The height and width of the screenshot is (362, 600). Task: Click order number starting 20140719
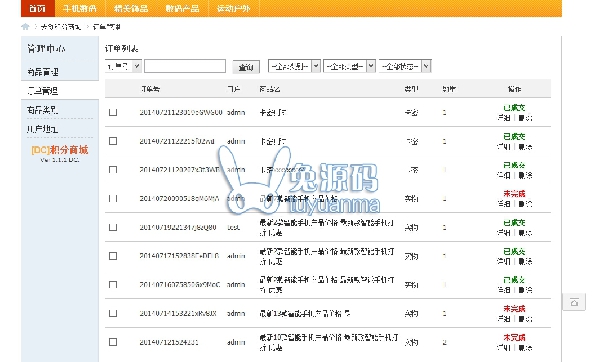[x=178, y=227]
